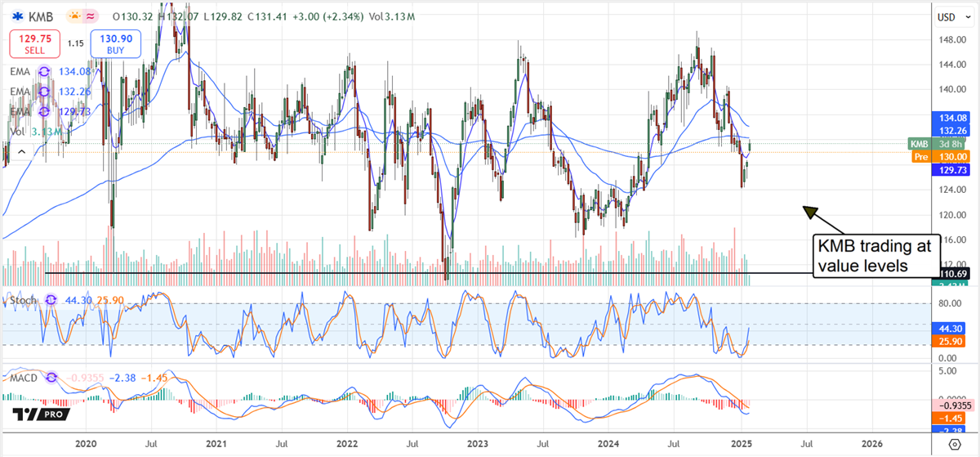Click the KMB symbol name in legend
The image size is (980, 457).
click(41, 16)
